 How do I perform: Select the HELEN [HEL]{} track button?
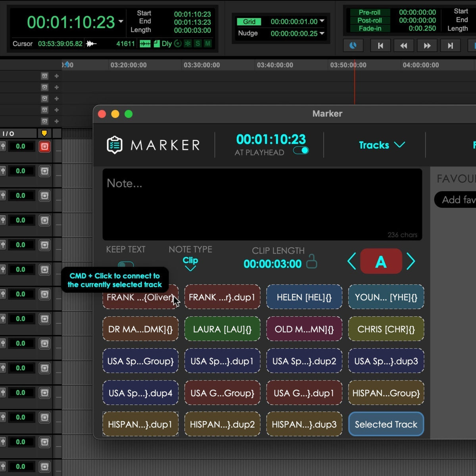(304, 297)
